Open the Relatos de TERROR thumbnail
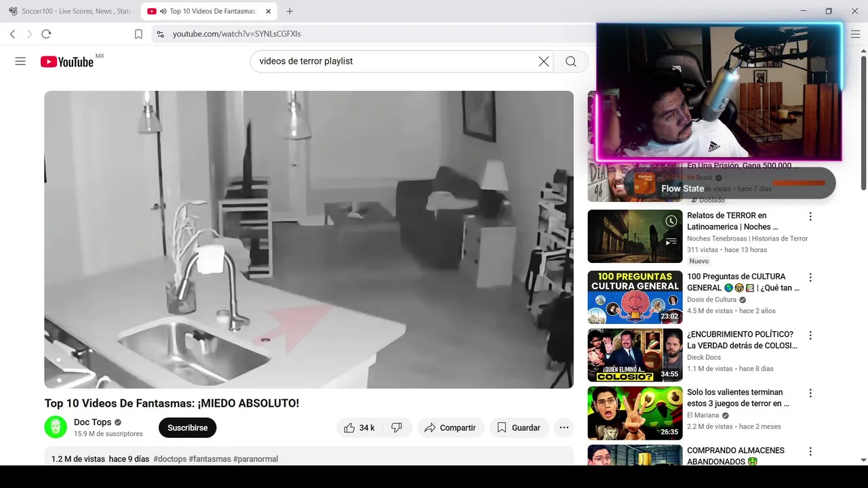Image resolution: width=868 pixels, height=488 pixels. pos(635,236)
